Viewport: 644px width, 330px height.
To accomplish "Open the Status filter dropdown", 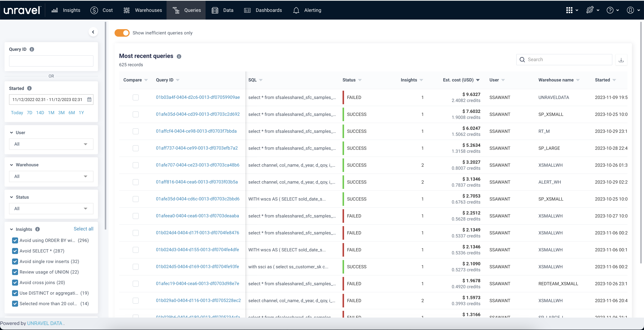I will point(51,209).
